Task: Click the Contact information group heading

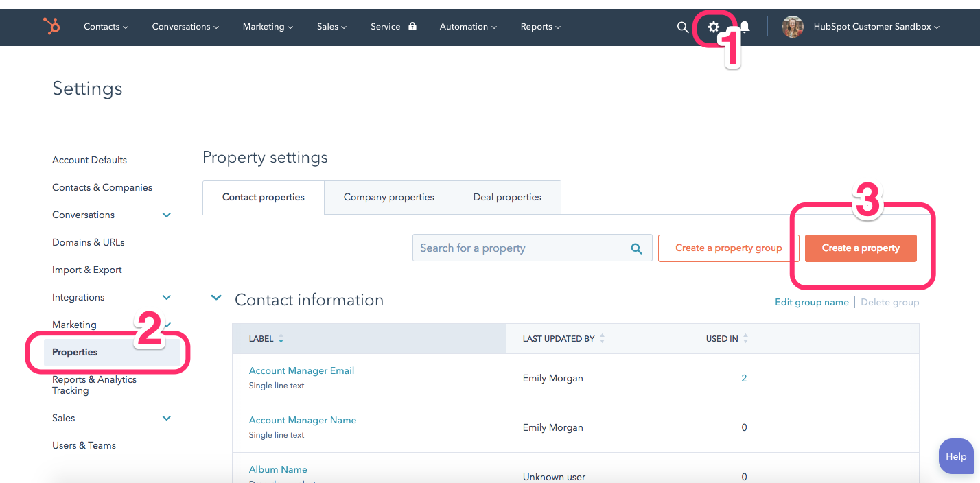Action: [309, 300]
